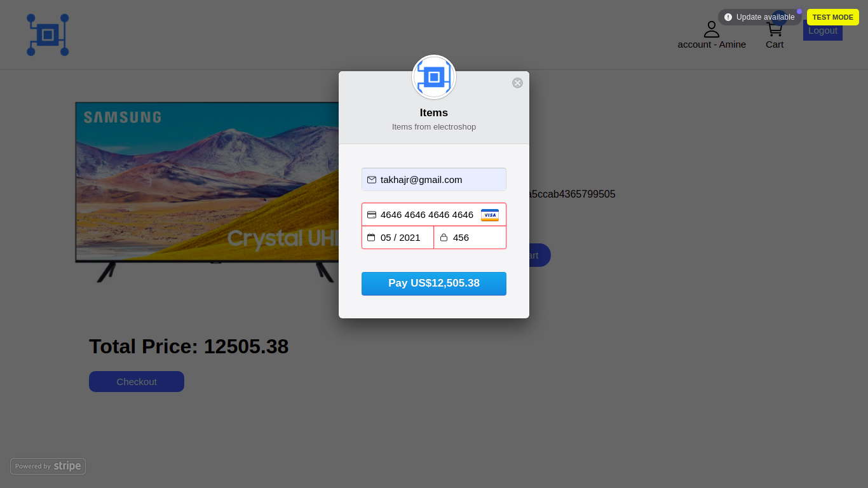868x488 pixels.
Task: Edit the CVC field showing 456
Action: [x=470, y=238]
